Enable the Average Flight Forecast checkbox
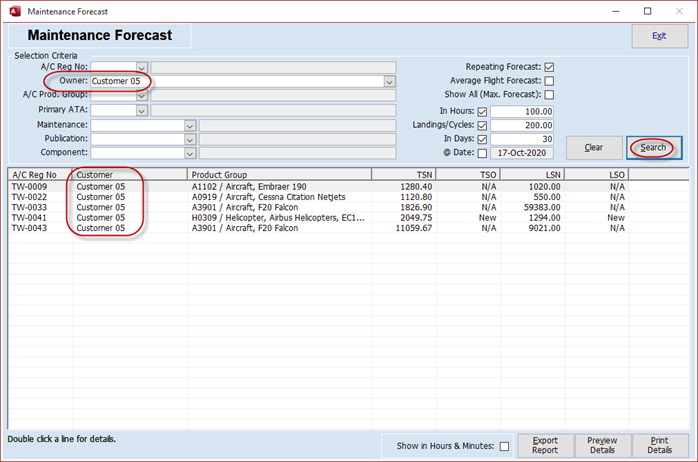This screenshot has width=698, height=462. (549, 81)
